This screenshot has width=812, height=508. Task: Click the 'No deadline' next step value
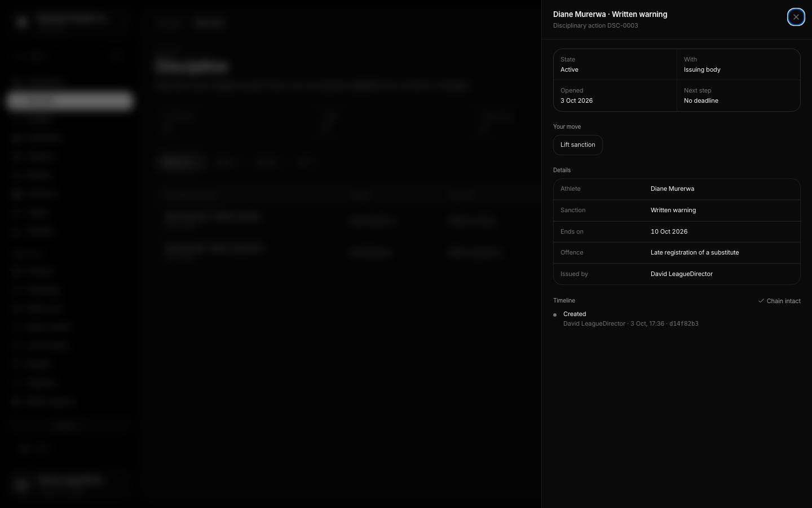point(701,101)
